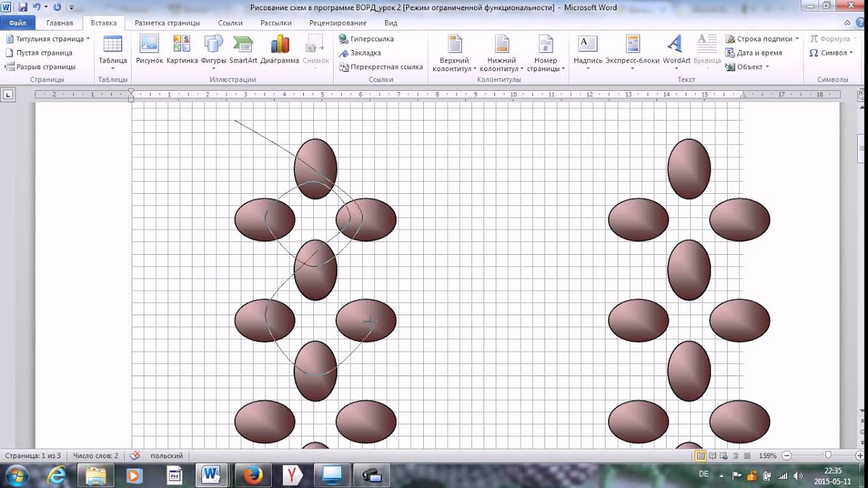Click the ruler toggle above the scrollbar
This screenshot has height=488, width=868.
tap(861, 95)
